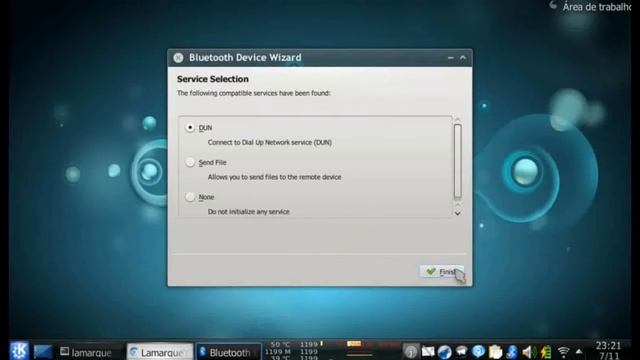Screen dimensions: 640x360
Task: Open the Wi-Fi network tray icon
Action: [564, 352]
